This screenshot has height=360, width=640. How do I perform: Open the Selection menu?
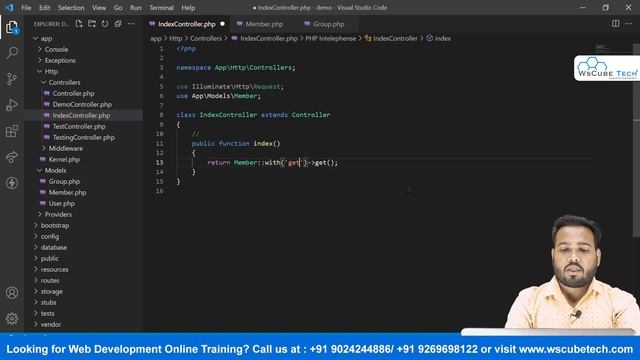[x=71, y=8]
